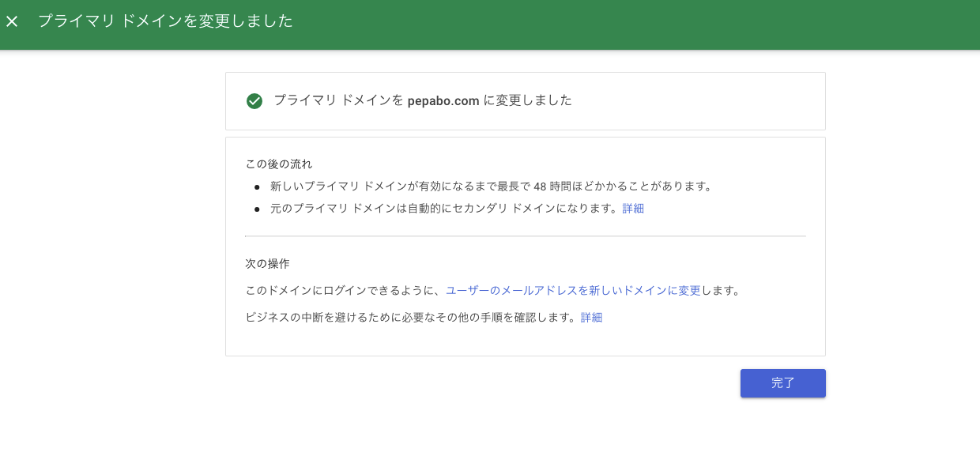This screenshot has width=980, height=471.
Task: Open the 詳細 link about secondary domains
Action: coord(632,208)
